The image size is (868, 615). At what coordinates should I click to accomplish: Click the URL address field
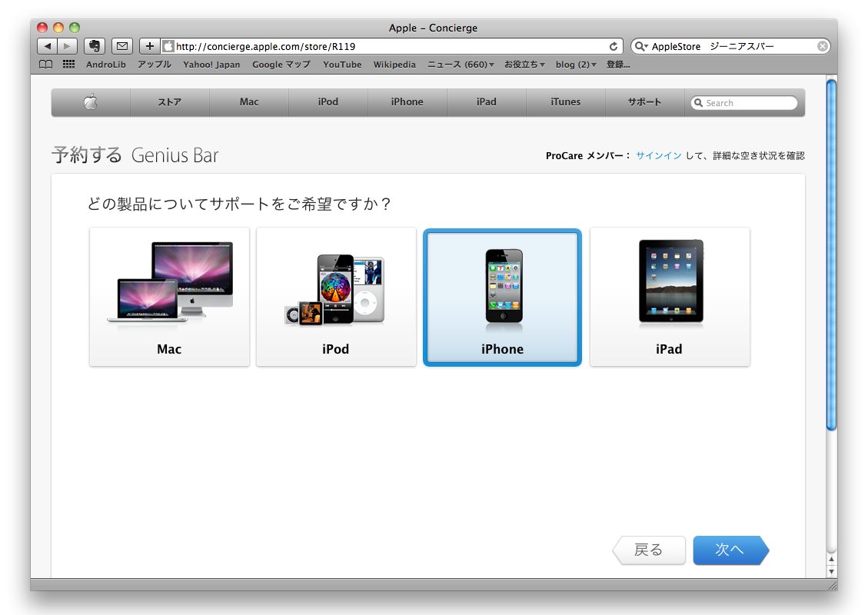pos(392,46)
